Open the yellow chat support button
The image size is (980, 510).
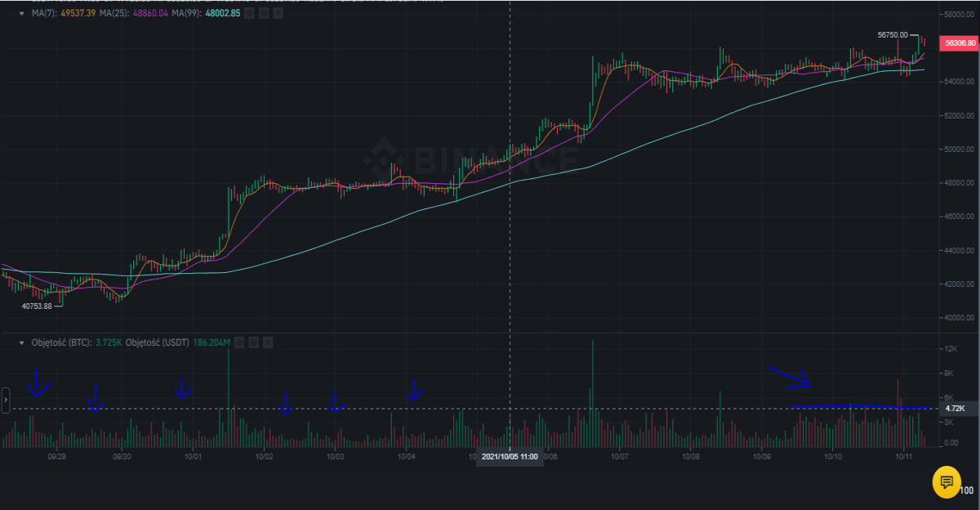point(946,481)
